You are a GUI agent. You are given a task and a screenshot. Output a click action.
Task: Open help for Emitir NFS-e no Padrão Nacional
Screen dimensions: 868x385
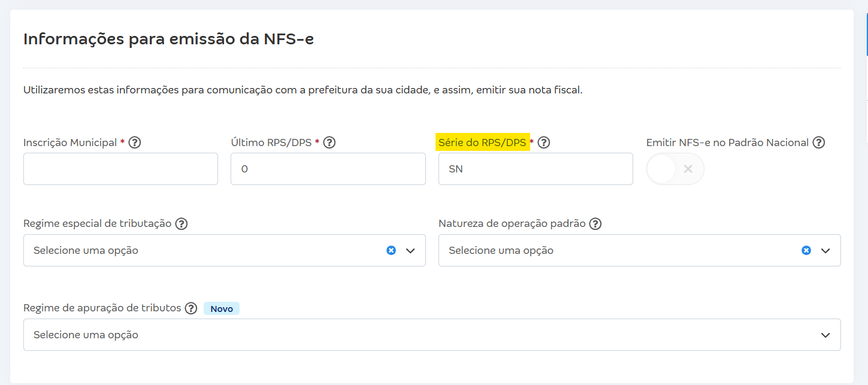tap(819, 143)
